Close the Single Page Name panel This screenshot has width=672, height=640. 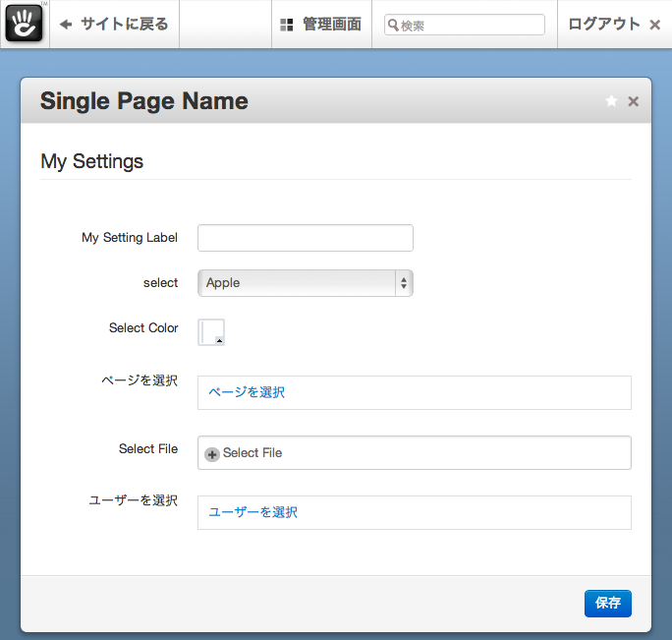pos(634,101)
